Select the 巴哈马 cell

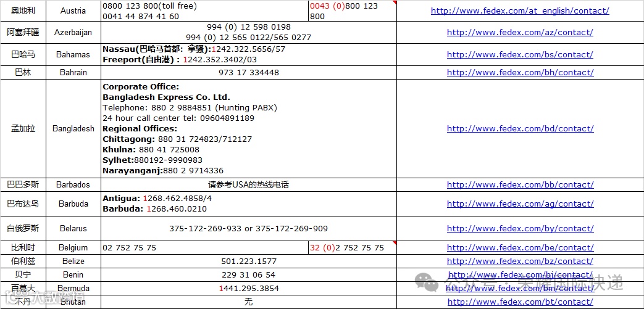pyautogui.click(x=23, y=54)
